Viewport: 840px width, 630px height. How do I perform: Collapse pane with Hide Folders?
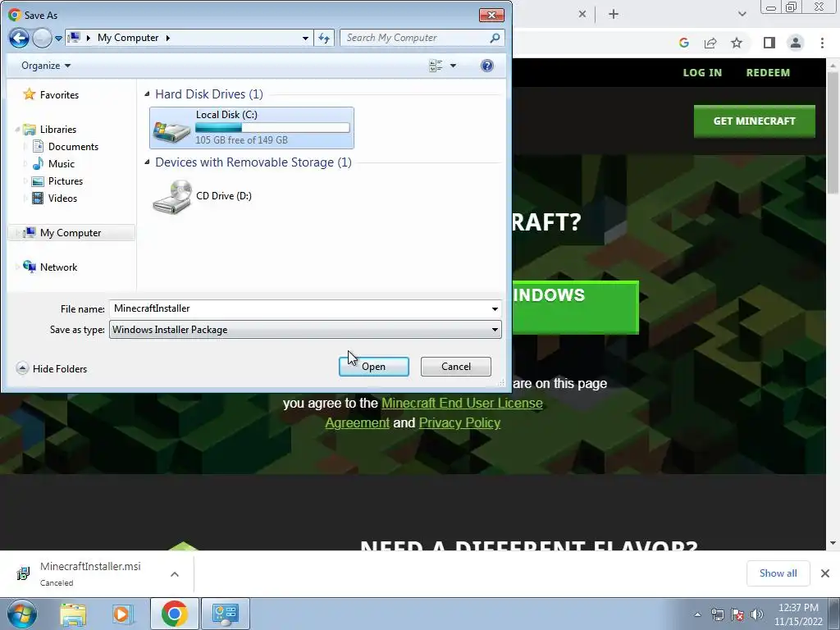52,368
